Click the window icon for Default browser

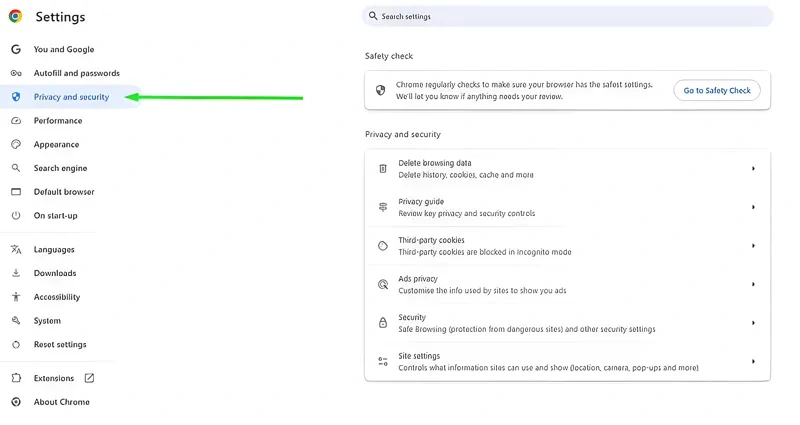[x=16, y=192]
